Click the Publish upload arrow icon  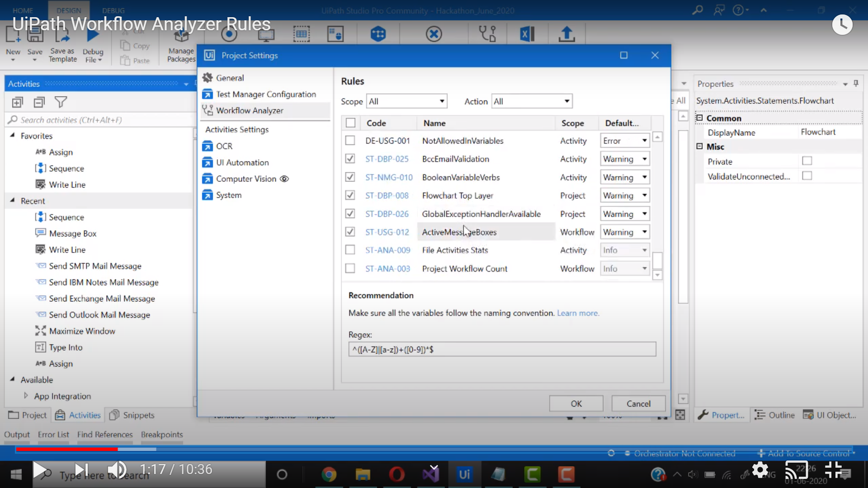[x=566, y=34]
